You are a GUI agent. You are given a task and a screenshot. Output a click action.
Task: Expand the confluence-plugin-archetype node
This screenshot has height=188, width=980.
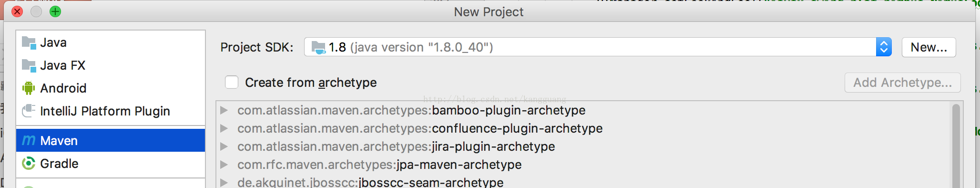pos(224,129)
